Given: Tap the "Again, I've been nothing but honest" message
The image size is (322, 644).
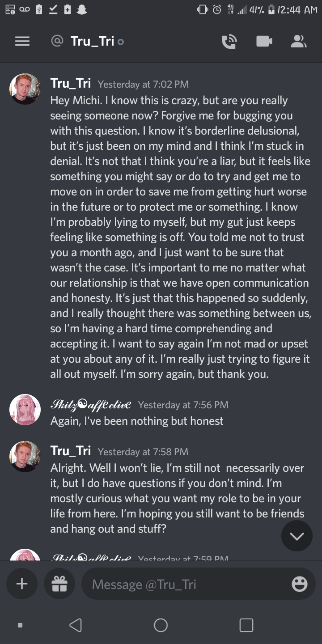Looking at the screenshot, I should pyautogui.click(x=137, y=421).
